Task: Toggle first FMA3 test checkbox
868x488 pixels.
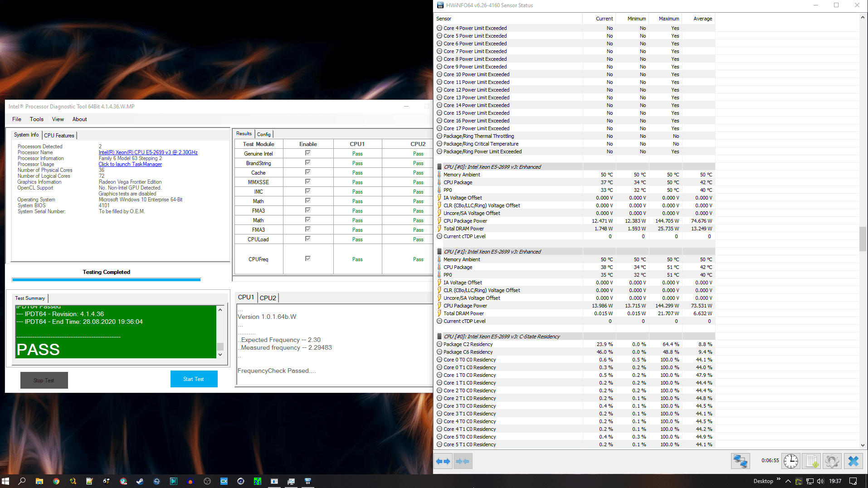Action: pos(308,210)
